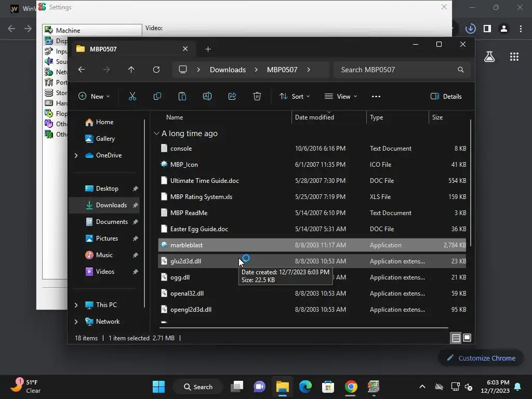532x399 pixels.
Task: Click Customize Chrome button
Action: coord(481,358)
